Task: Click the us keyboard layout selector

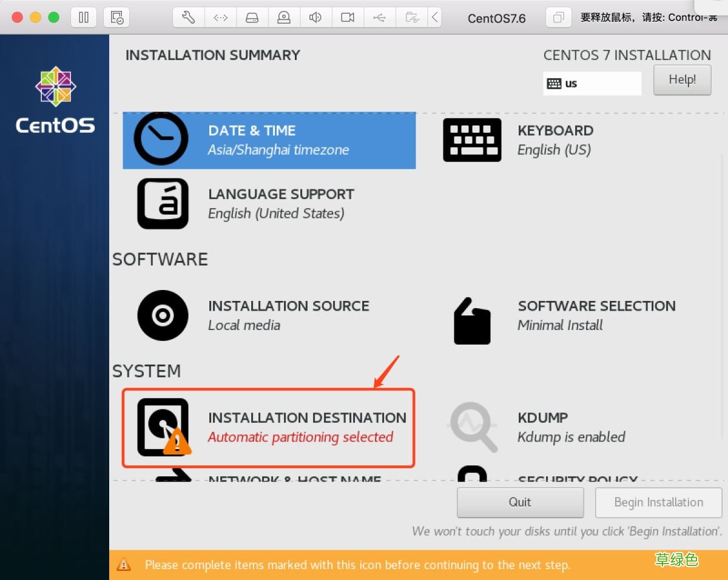Action: pyautogui.click(x=592, y=83)
